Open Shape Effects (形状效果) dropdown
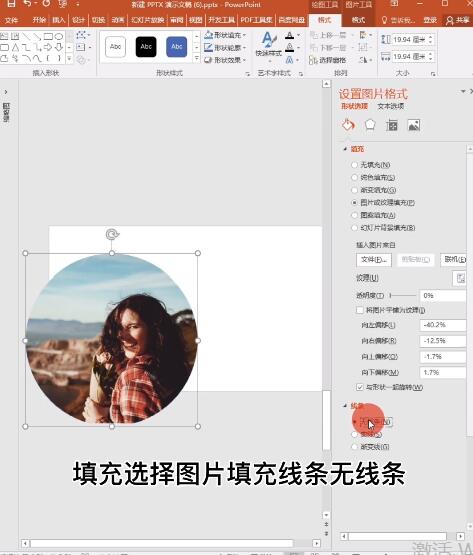 225,60
